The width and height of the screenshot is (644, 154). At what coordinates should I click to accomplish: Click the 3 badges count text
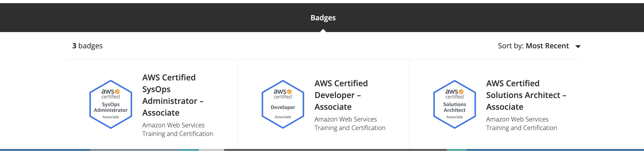[87, 46]
